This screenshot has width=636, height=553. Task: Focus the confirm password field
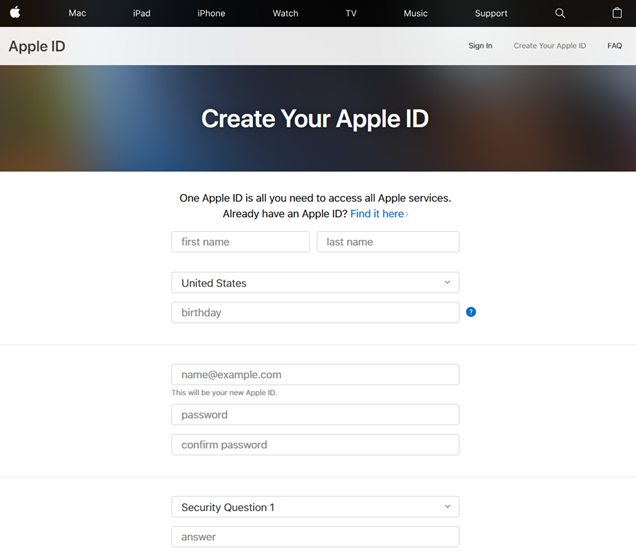[x=315, y=445]
